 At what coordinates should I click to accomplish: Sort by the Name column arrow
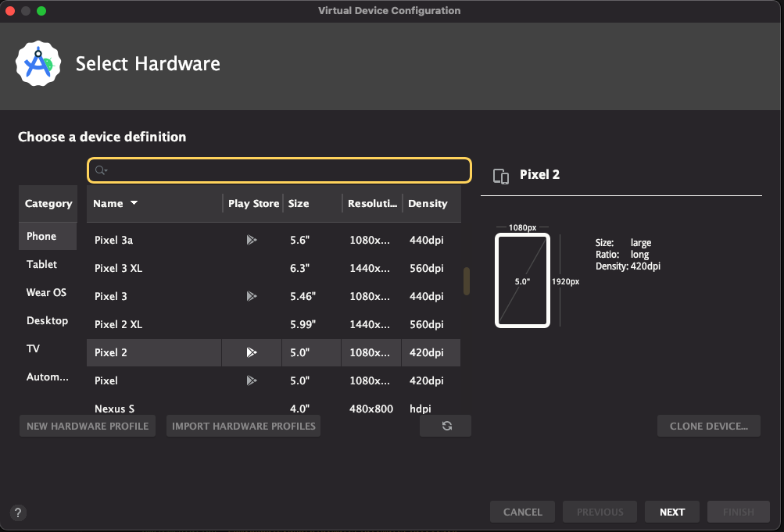click(134, 203)
